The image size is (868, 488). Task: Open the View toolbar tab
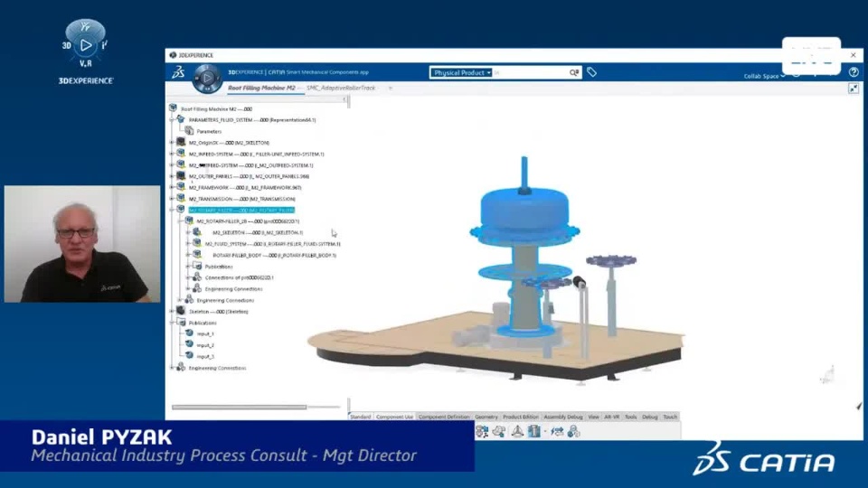(593, 417)
